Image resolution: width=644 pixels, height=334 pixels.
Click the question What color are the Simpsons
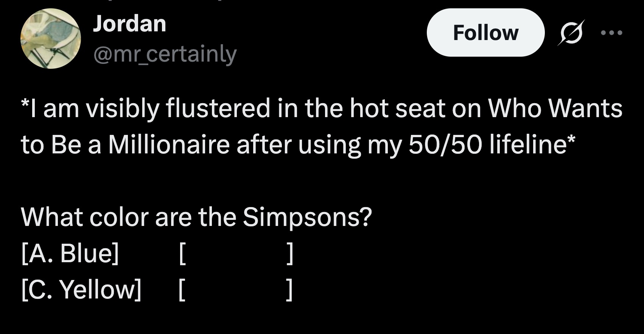point(197,216)
